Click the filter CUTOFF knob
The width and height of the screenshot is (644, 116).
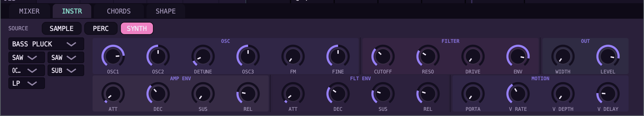click(x=383, y=56)
